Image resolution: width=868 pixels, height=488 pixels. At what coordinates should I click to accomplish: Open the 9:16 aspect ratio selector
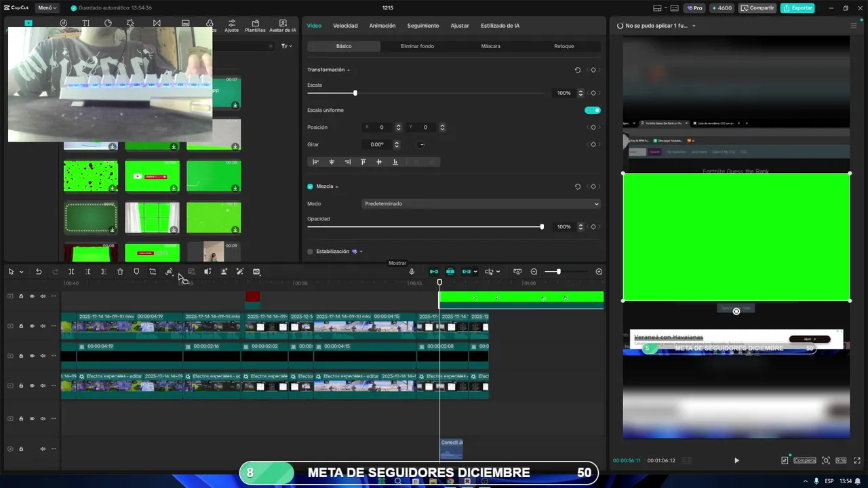coord(841,460)
